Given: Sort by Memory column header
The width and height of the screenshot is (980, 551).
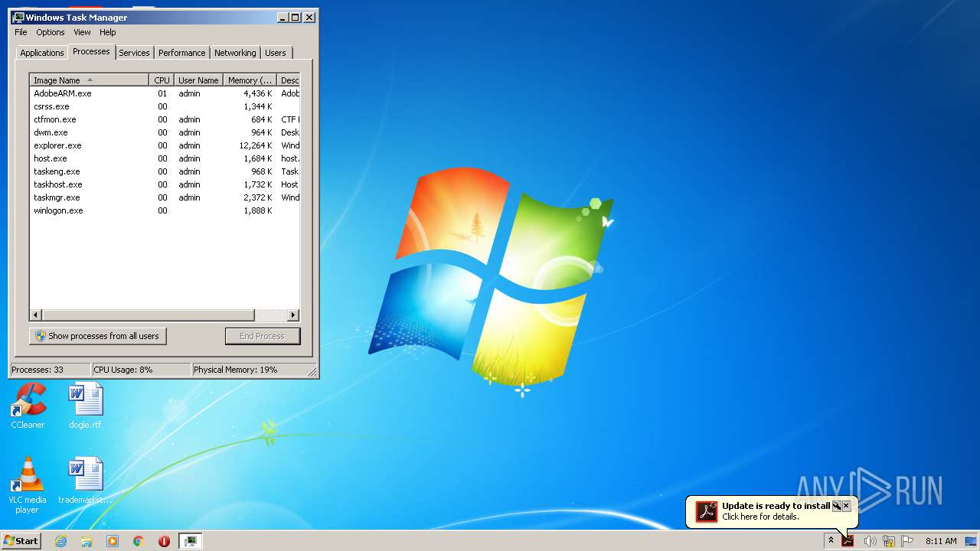Looking at the screenshot, I should click(x=250, y=80).
